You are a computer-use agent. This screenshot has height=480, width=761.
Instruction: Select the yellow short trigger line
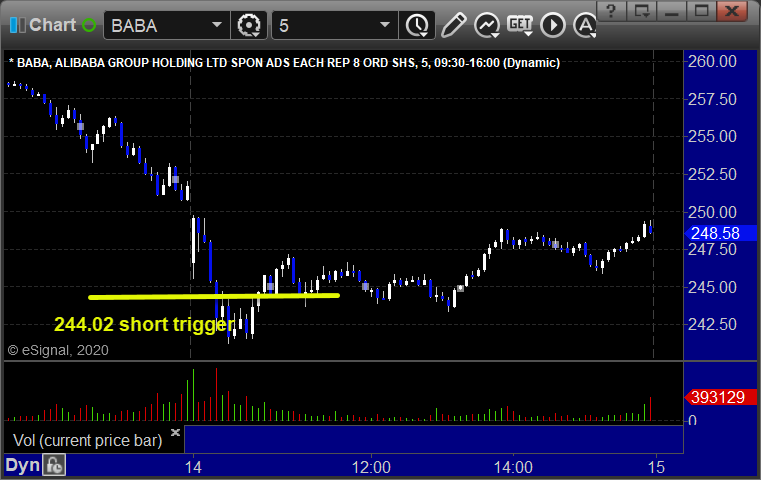pyautogui.click(x=214, y=296)
